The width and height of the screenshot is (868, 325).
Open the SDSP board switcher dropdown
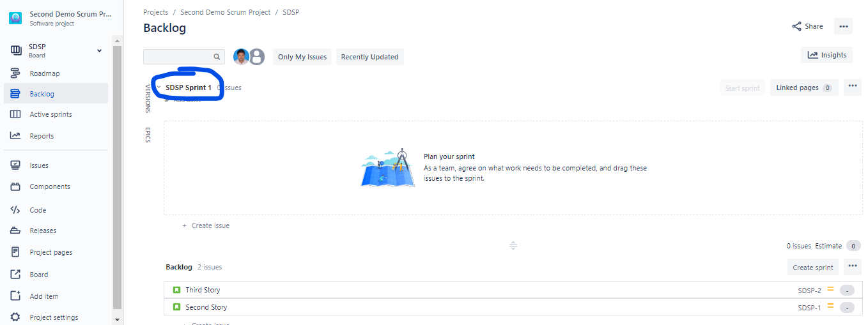click(x=99, y=50)
